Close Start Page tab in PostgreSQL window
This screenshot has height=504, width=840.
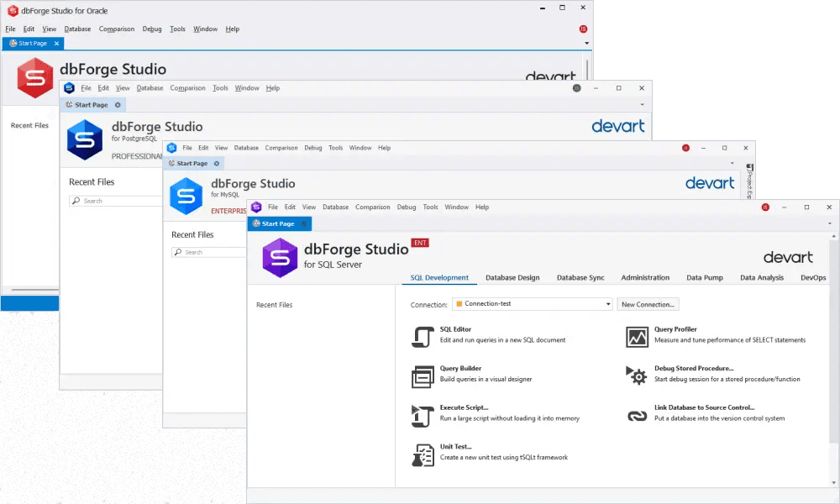[x=118, y=105]
